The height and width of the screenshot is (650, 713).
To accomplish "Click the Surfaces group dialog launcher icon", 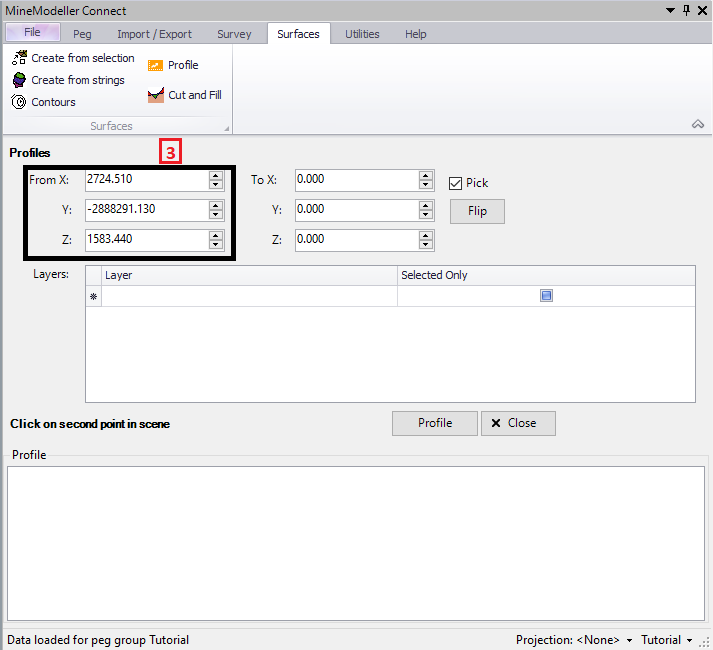I will click(x=226, y=128).
